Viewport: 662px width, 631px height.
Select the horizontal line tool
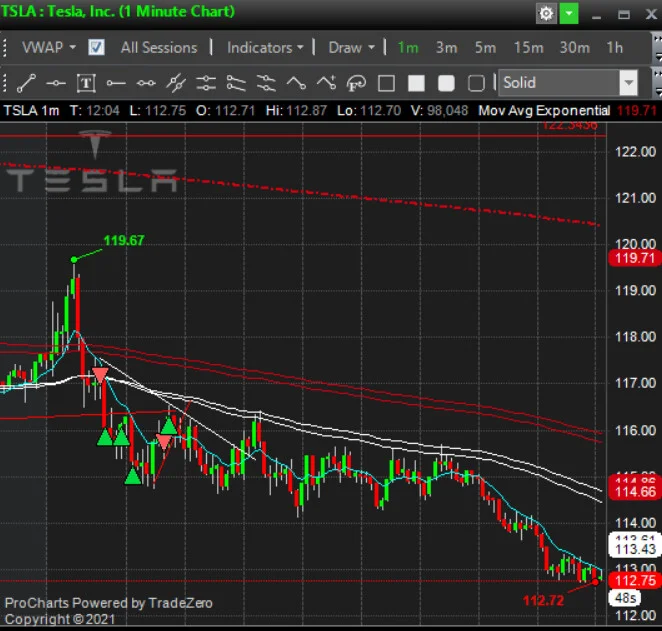point(56,83)
